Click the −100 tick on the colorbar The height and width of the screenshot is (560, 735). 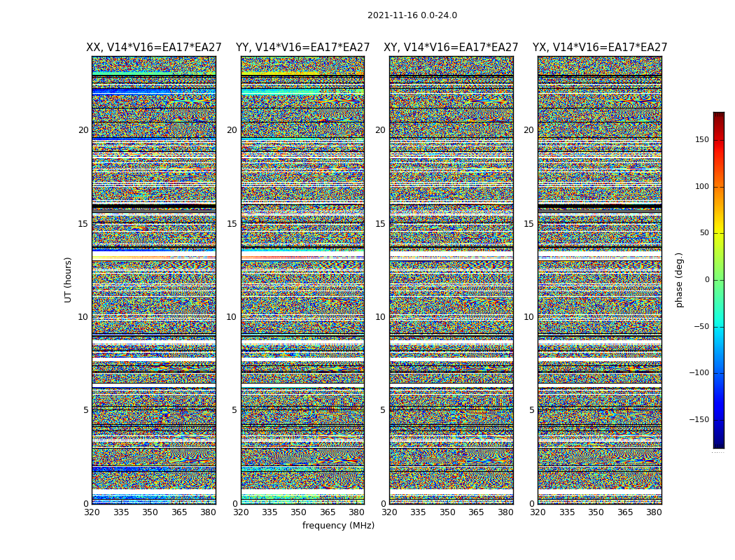pyautogui.click(x=699, y=372)
